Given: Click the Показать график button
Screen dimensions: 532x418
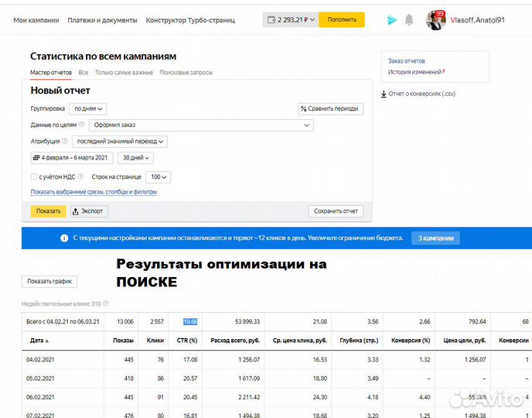Looking at the screenshot, I should coord(49,282).
